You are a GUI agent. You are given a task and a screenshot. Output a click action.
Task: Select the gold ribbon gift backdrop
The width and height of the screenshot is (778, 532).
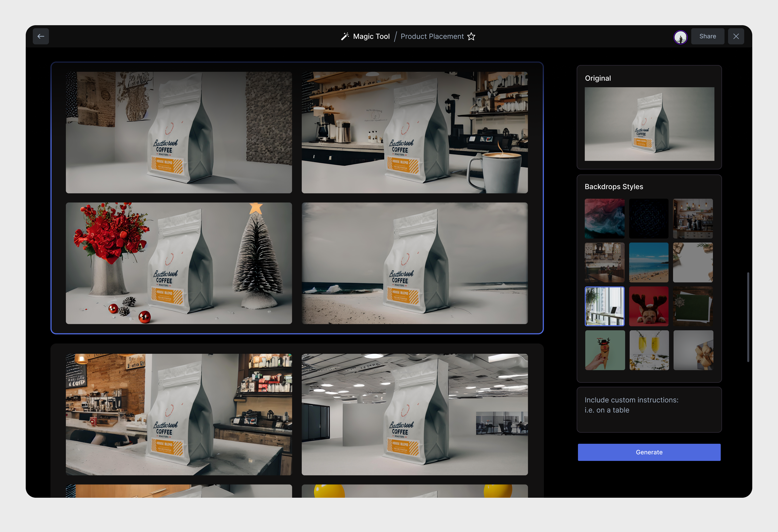click(693, 350)
